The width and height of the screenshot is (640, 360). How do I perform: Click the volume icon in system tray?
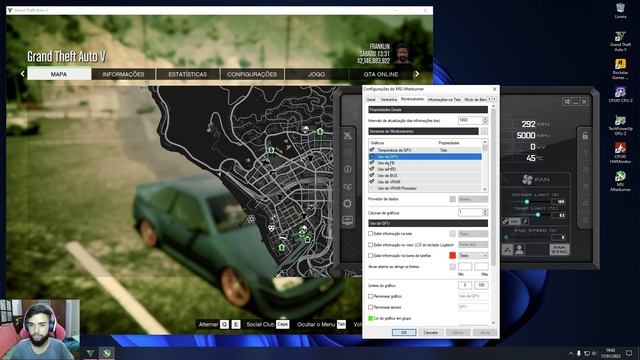point(595,353)
